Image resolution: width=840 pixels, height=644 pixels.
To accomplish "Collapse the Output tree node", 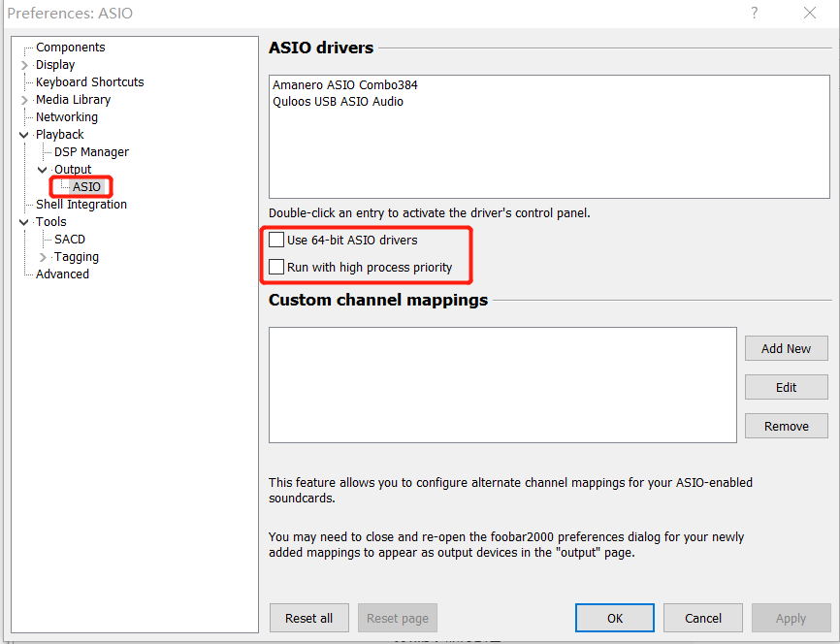I will (43, 170).
